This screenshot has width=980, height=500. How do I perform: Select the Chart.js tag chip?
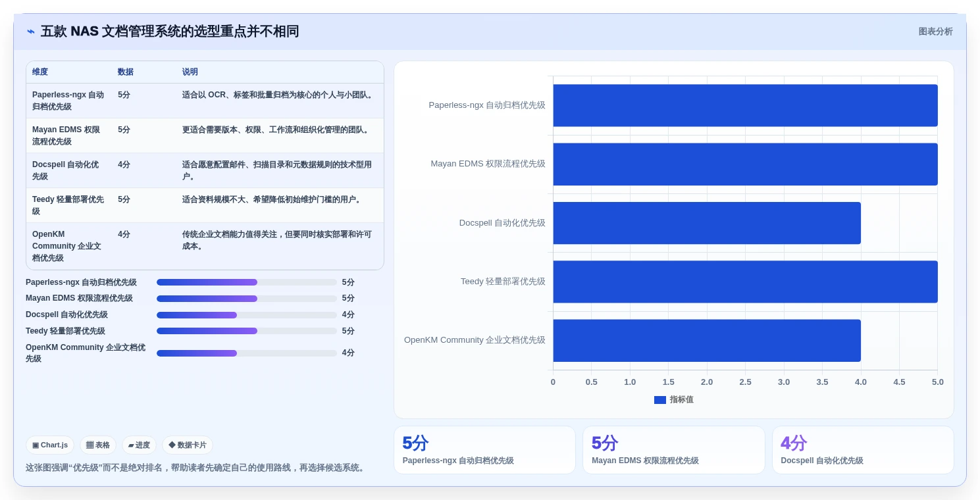50,445
